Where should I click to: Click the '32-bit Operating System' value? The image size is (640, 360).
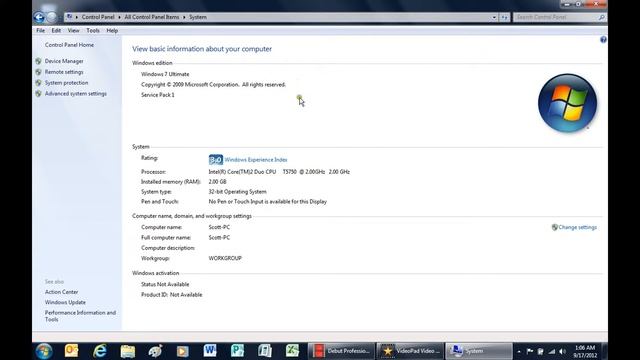(x=238, y=191)
